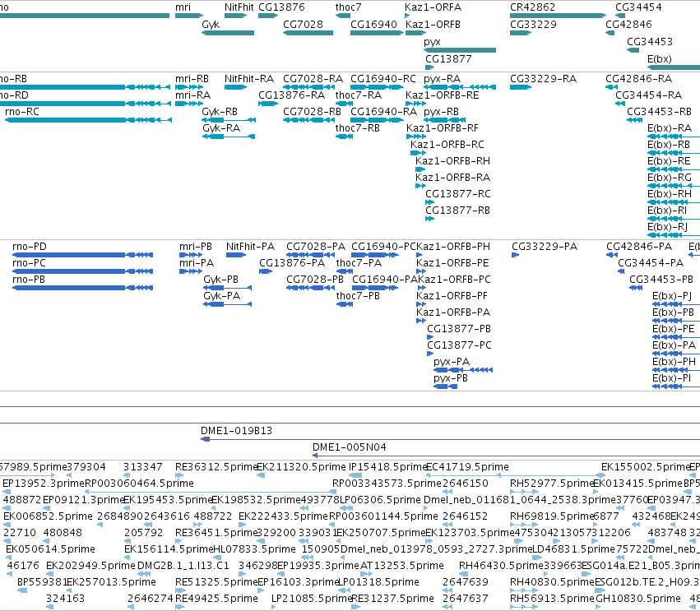Select the DMG2B.1_1.I13.C1 EST label
Viewport: 700px width, 611px height.
click(x=183, y=566)
